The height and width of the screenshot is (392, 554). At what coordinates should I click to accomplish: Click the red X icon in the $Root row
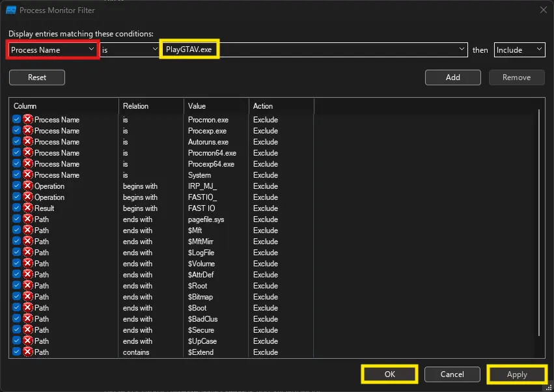pos(28,285)
